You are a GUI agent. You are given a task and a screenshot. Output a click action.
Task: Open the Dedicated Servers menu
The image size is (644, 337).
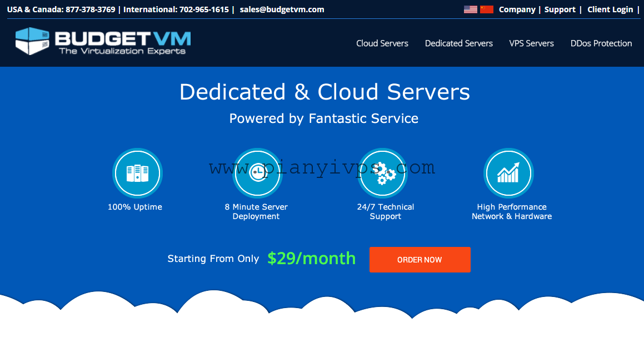point(459,43)
